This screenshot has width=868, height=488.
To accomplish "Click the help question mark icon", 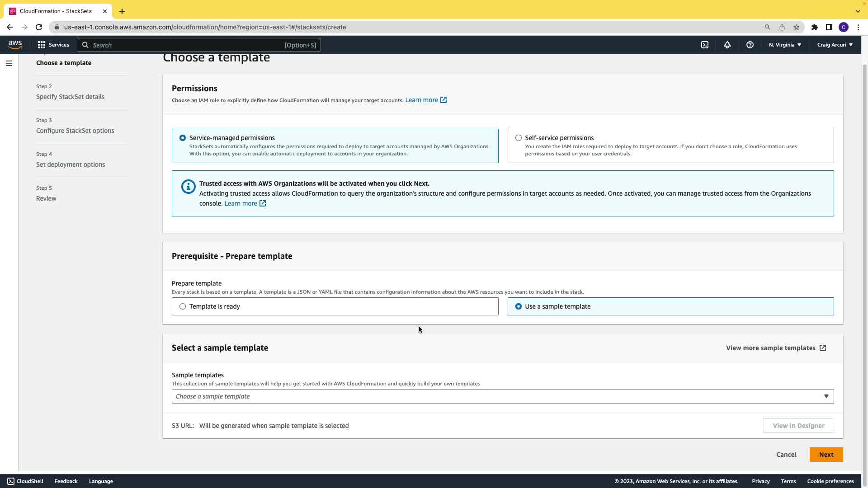I will click(750, 45).
